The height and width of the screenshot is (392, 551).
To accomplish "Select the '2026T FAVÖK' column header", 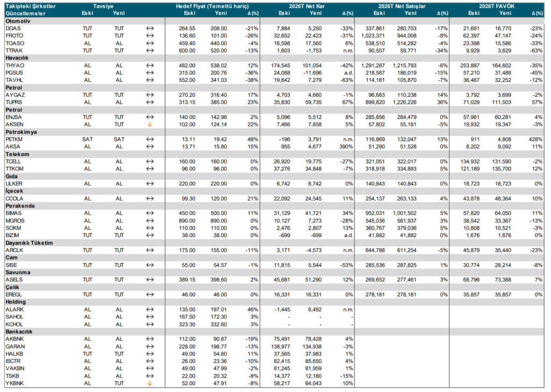I will [497, 6].
